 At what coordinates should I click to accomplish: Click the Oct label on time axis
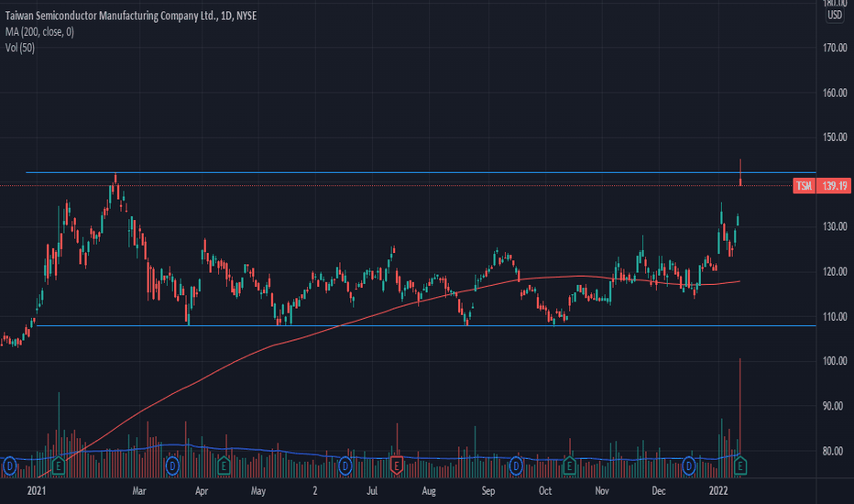click(x=545, y=491)
